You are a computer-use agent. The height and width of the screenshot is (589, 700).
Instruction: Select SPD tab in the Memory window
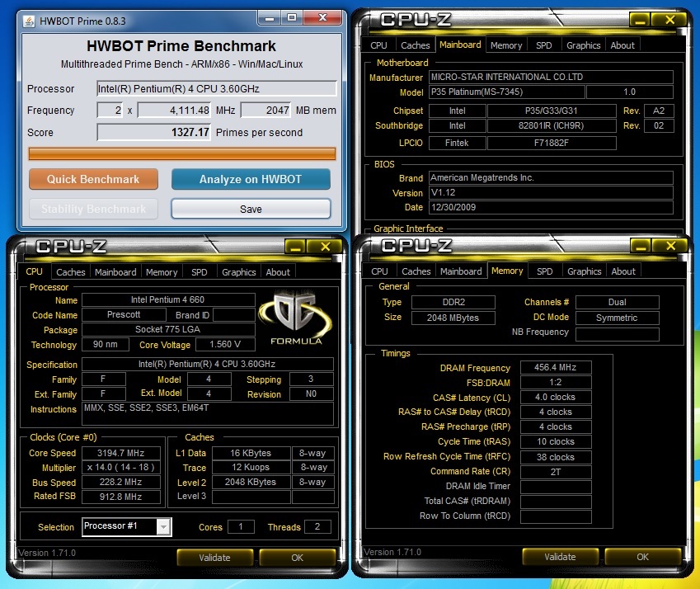(x=545, y=271)
